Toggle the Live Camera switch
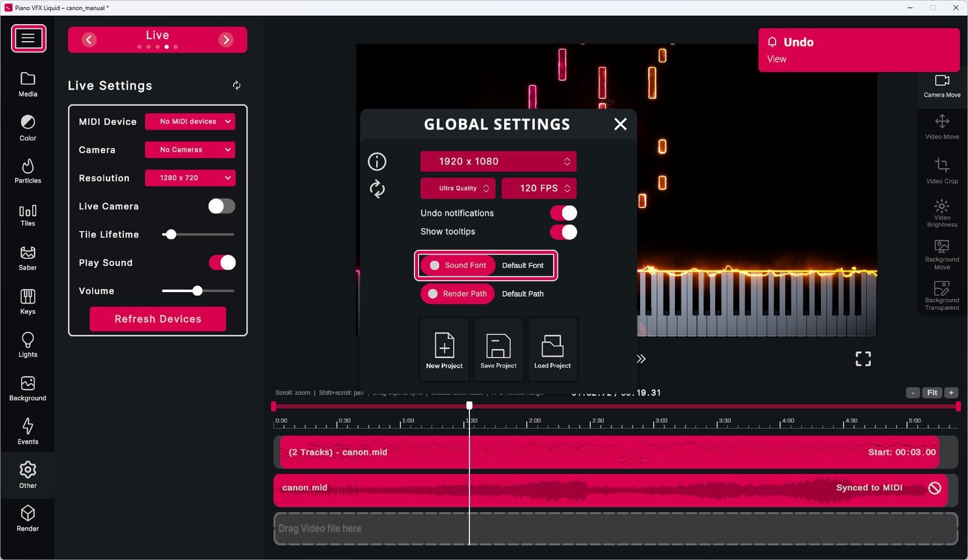The height and width of the screenshot is (560, 968). 221,206
